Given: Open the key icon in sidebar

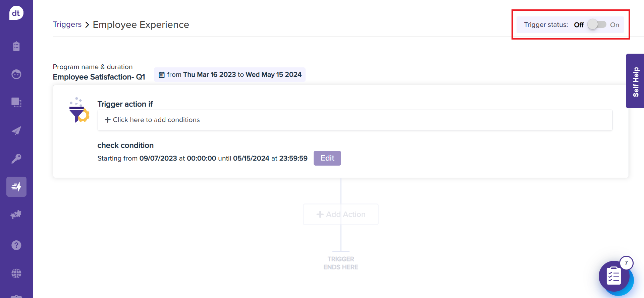Looking at the screenshot, I should [16, 158].
